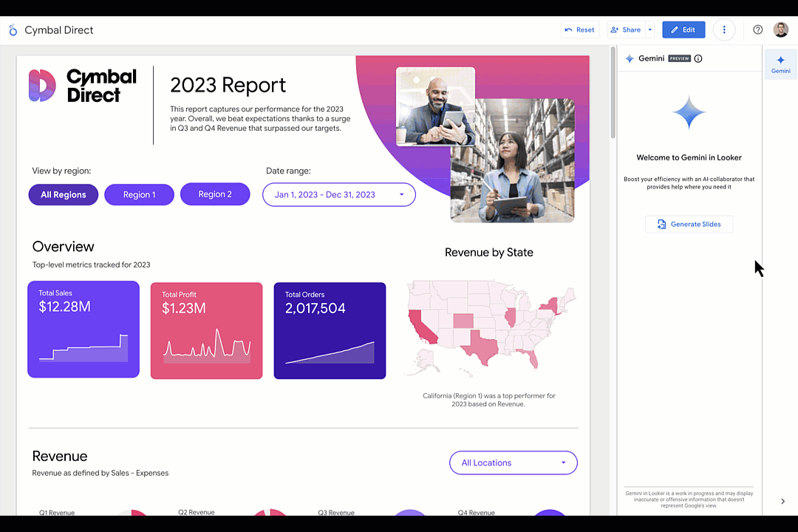The width and height of the screenshot is (798, 532).
Task: Click the California top performer caption
Action: [488, 400]
